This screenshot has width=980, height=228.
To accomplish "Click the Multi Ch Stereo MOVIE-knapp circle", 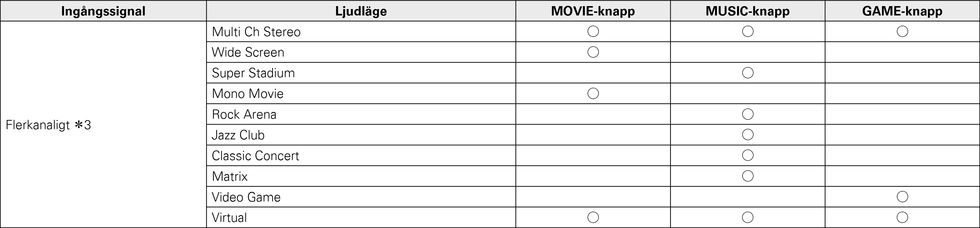I will click(x=593, y=31).
